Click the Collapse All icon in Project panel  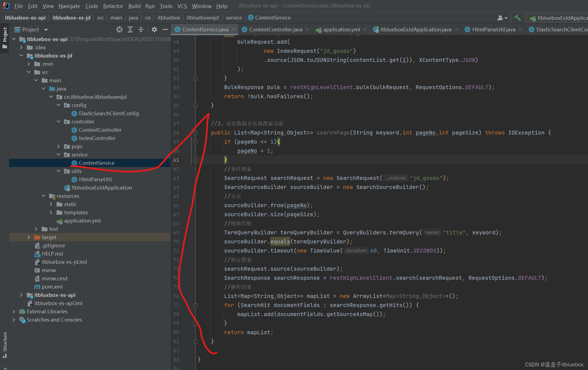tap(141, 29)
